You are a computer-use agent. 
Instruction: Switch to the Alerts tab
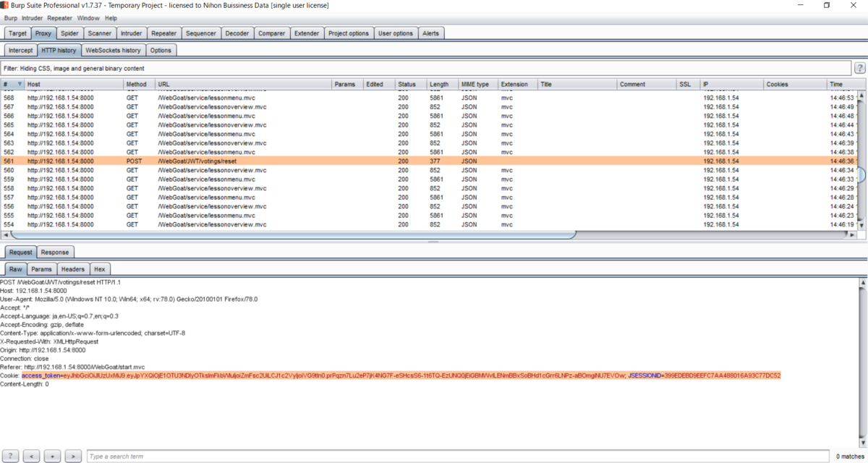pos(430,33)
